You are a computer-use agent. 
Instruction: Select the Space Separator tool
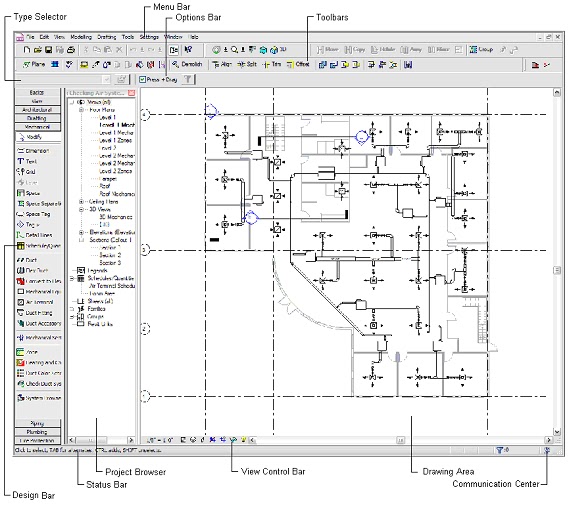[39, 204]
